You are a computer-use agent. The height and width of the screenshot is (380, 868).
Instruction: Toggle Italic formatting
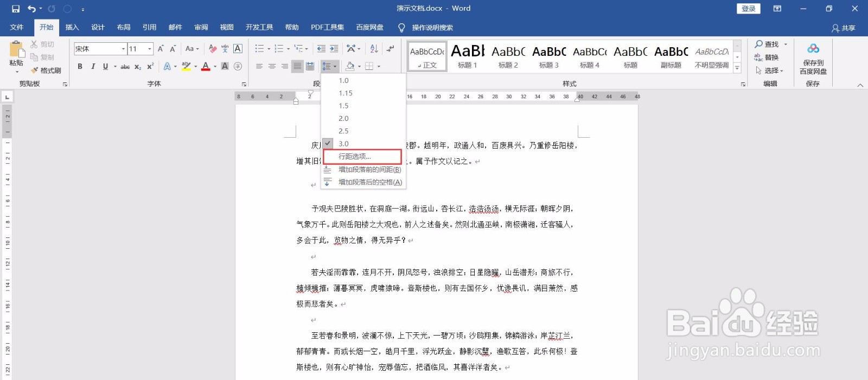point(93,66)
